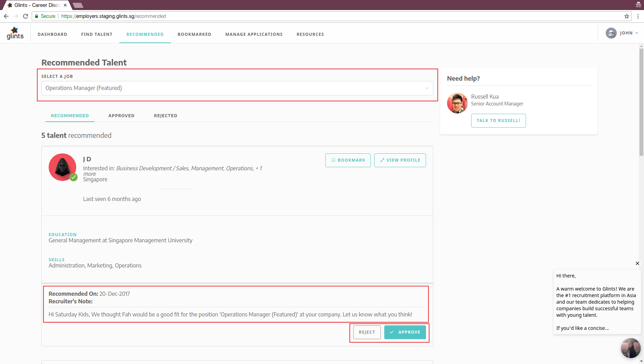The width and height of the screenshot is (644, 364).
Task: View JD's full profile
Action: 400,160
